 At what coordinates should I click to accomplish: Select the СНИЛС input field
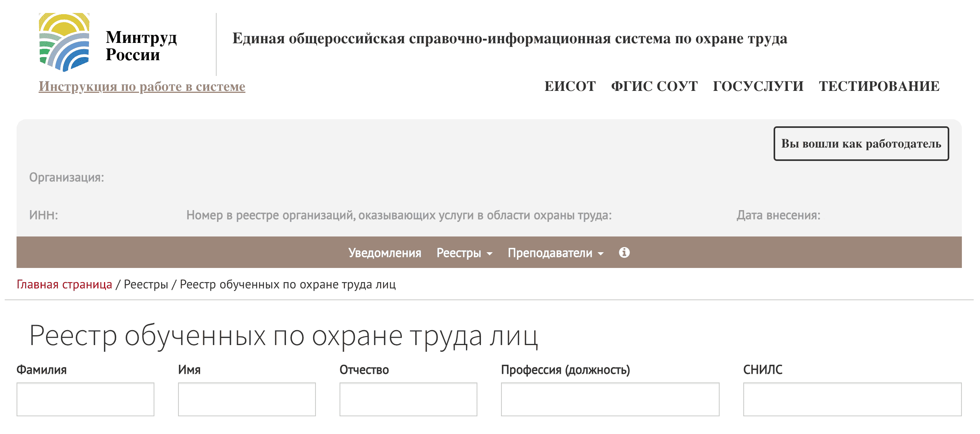click(x=852, y=399)
